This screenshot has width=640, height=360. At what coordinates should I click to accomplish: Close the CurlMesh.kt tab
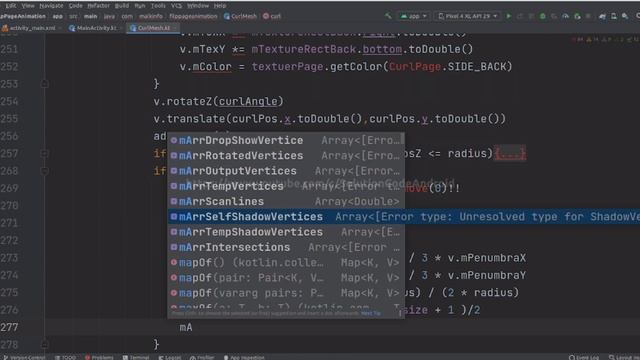click(x=175, y=28)
